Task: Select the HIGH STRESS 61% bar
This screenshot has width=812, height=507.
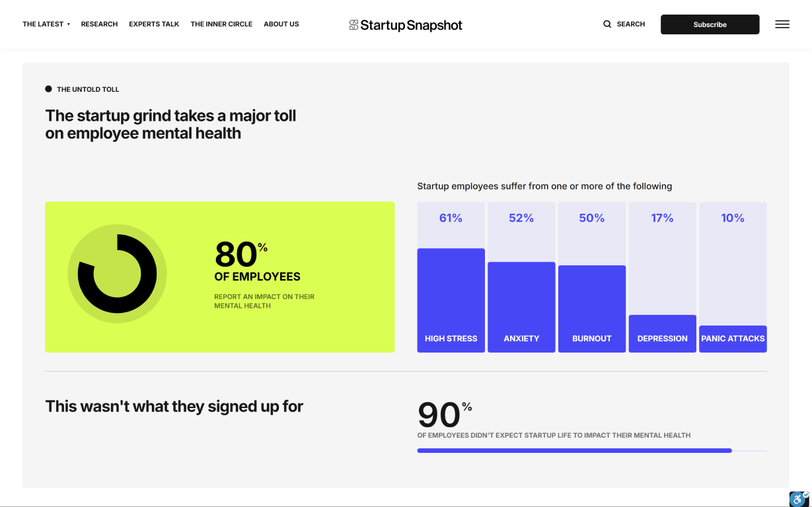Action: (x=451, y=300)
